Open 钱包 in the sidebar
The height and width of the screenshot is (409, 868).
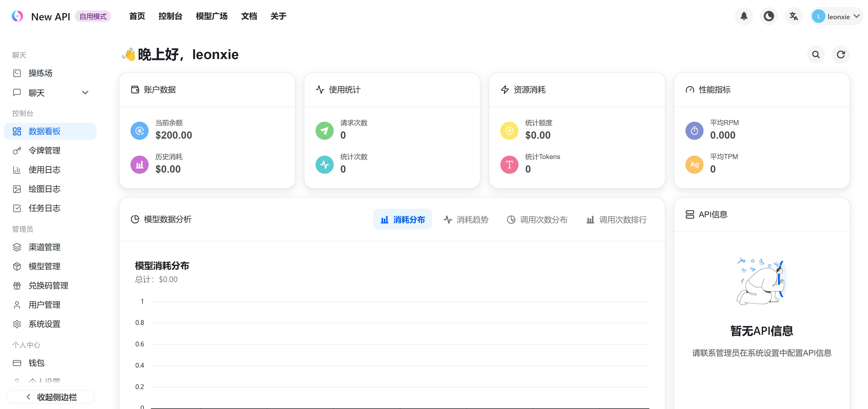click(36, 363)
